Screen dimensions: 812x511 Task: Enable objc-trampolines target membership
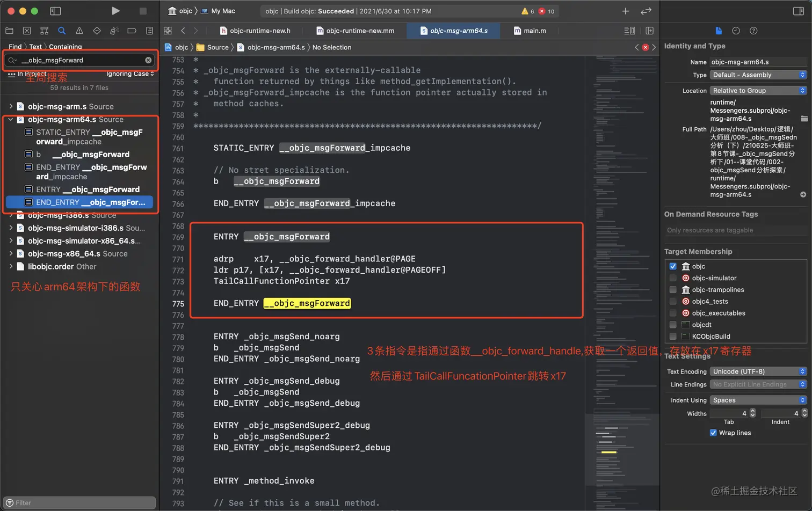pos(673,290)
